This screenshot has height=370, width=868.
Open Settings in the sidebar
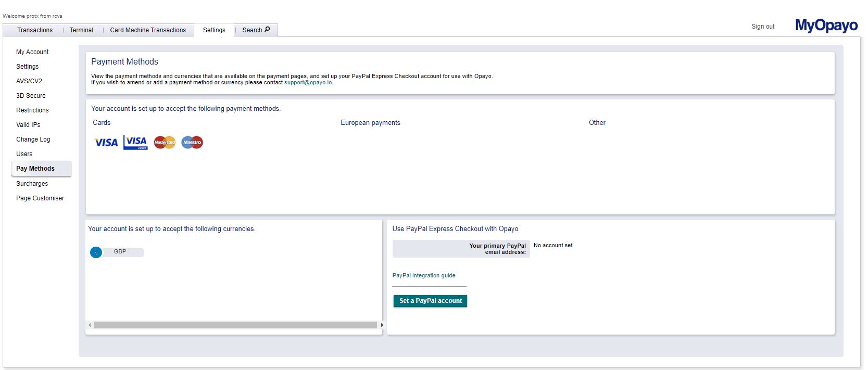[x=28, y=67]
